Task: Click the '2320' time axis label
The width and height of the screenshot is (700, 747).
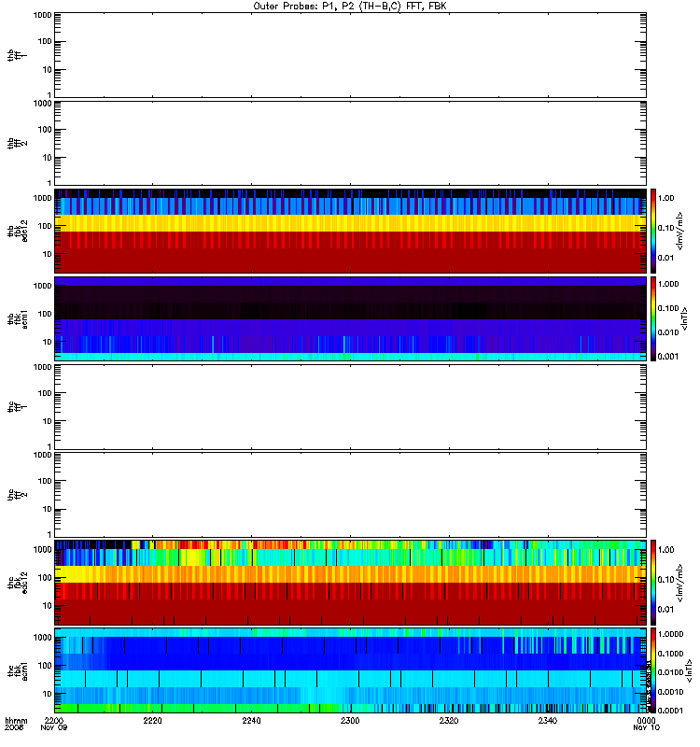Action: pos(449,720)
